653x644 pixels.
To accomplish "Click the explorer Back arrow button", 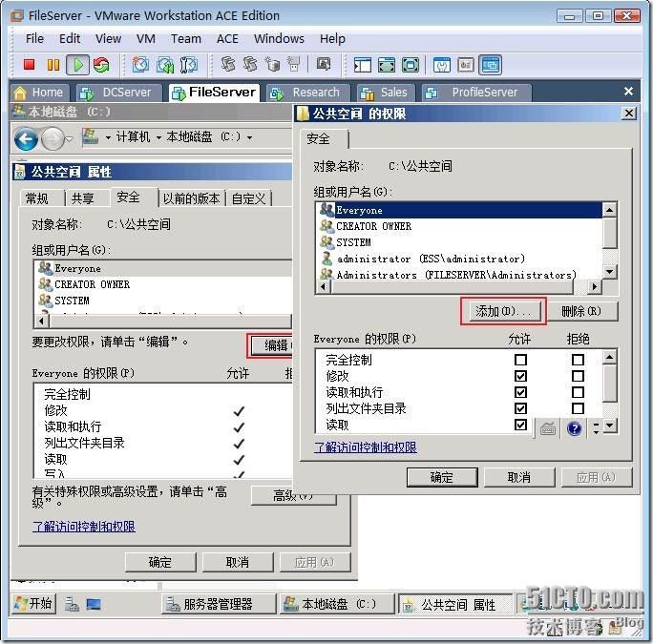I will [x=26, y=138].
